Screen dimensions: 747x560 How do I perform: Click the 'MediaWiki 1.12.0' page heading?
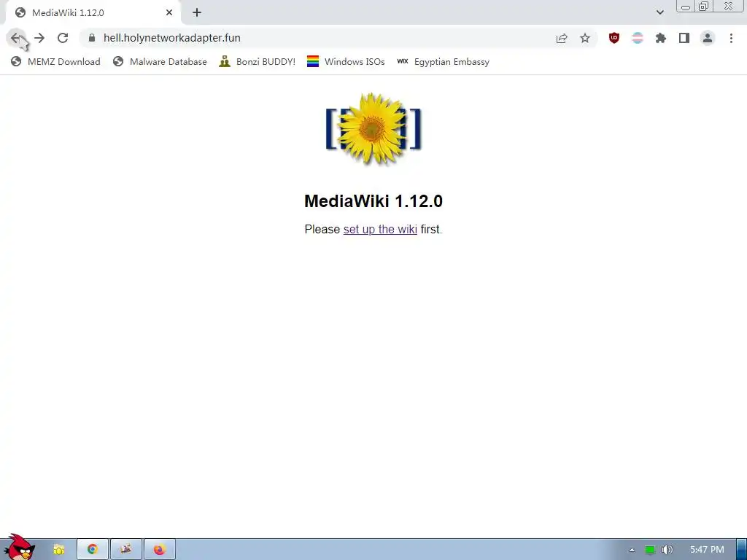373,201
